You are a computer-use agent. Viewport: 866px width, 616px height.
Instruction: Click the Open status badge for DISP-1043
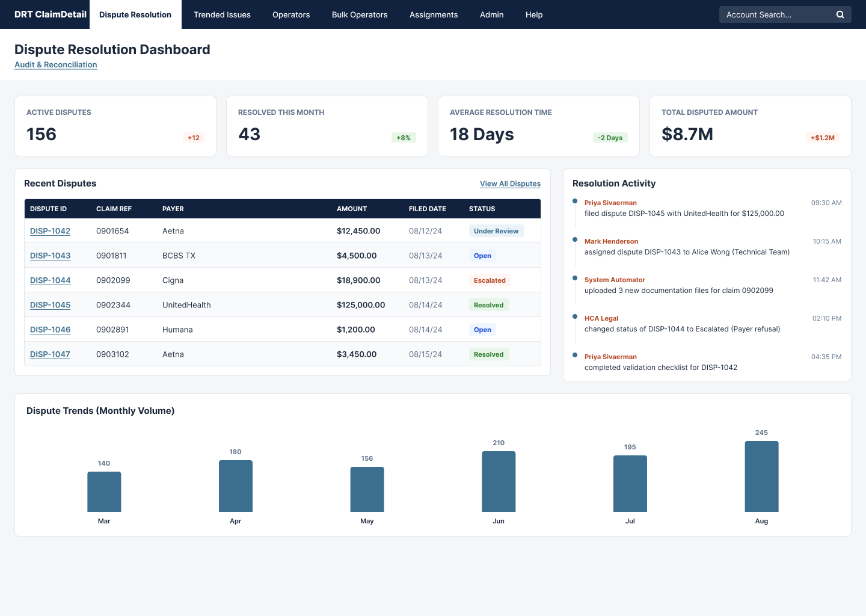click(482, 256)
